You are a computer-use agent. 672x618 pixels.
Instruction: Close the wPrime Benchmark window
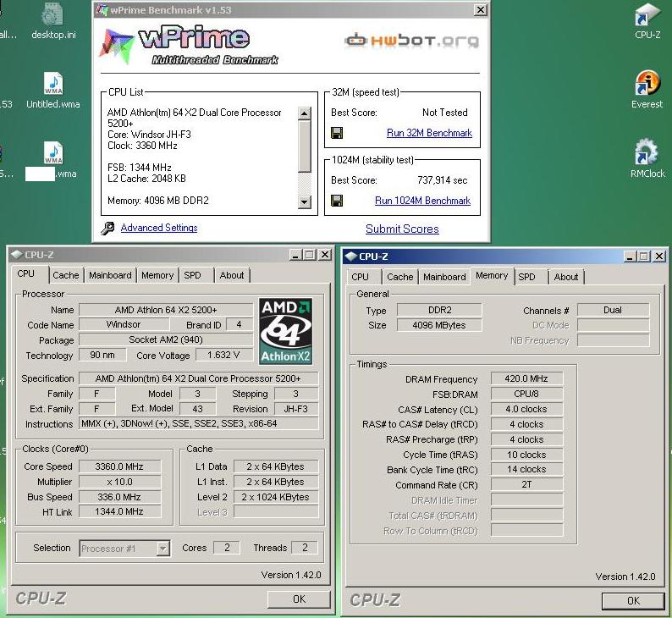(x=481, y=9)
